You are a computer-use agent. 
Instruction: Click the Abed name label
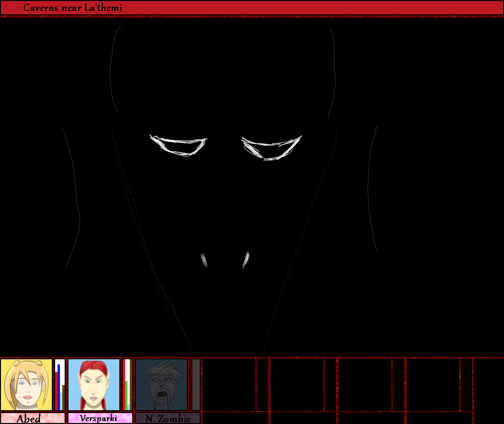click(32, 418)
